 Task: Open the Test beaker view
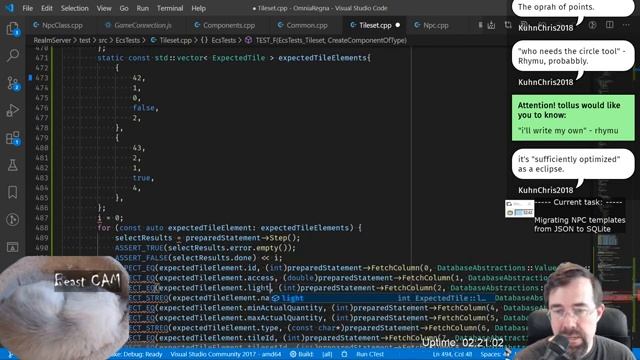[x=13, y=165]
